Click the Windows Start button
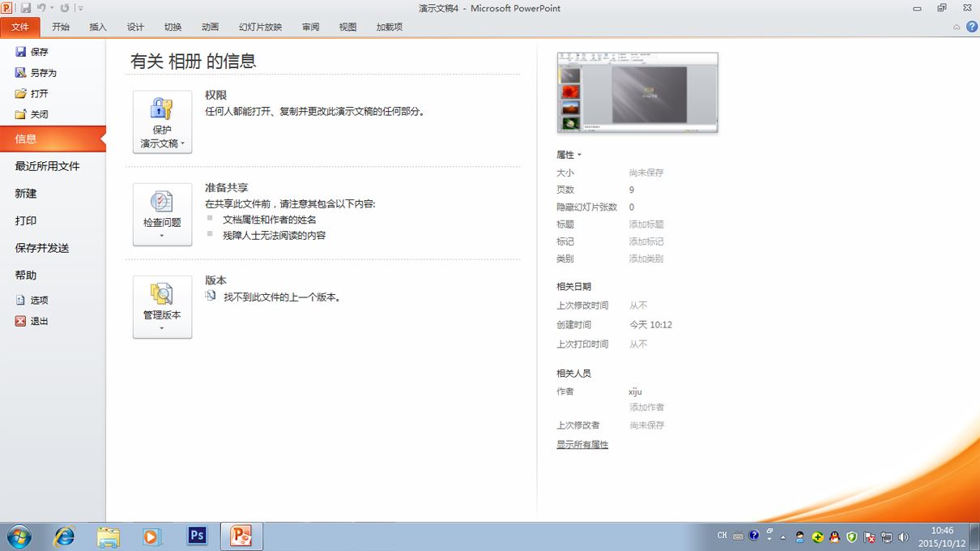The height and width of the screenshot is (551, 980). [19, 536]
